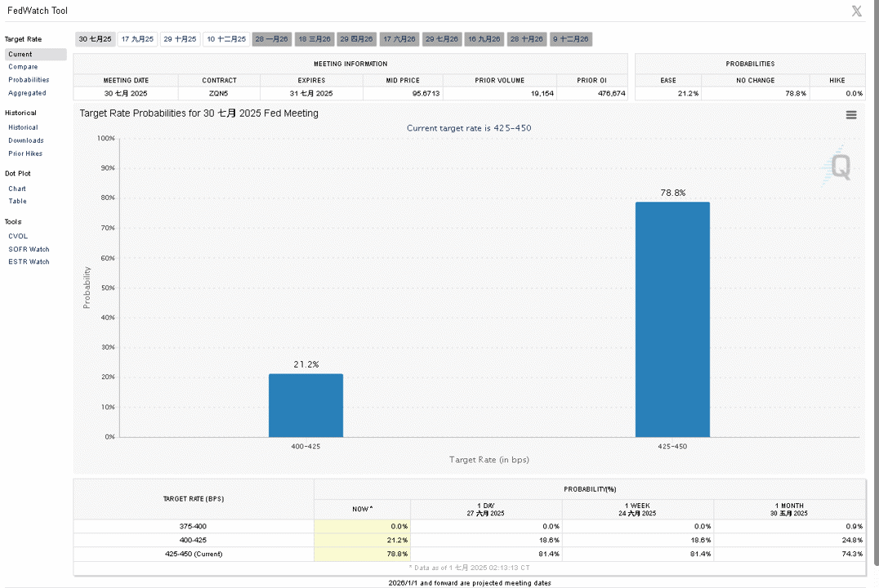879x588 pixels.
Task: Click the 400-425 probability bar
Action: 306,405
